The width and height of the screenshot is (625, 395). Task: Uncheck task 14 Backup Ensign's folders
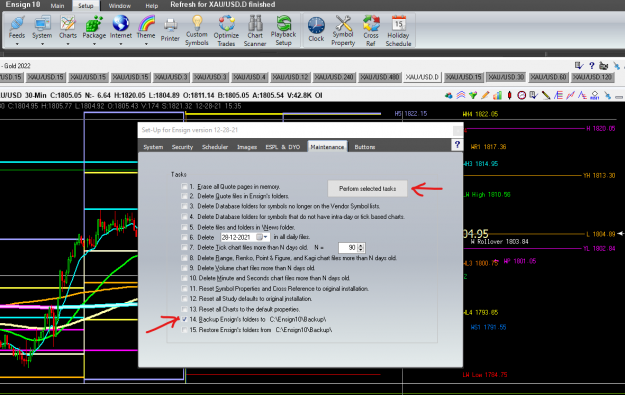point(184,319)
